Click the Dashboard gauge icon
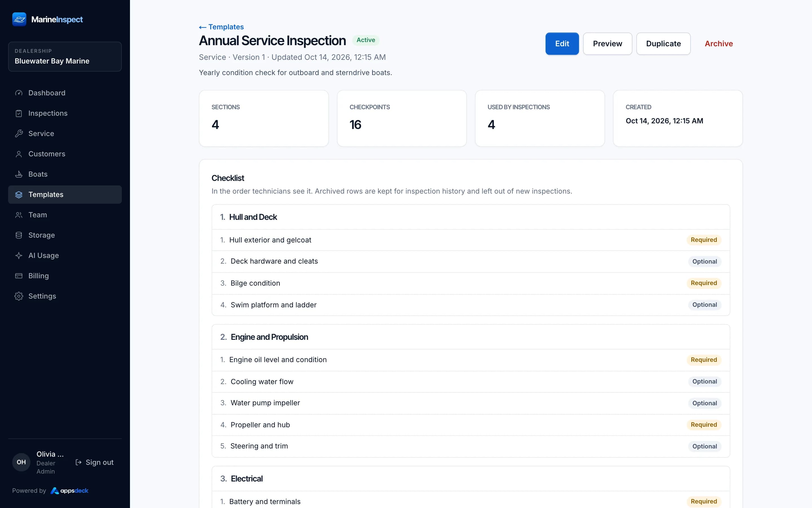The image size is (812, 508). click(x=19, y=93)
